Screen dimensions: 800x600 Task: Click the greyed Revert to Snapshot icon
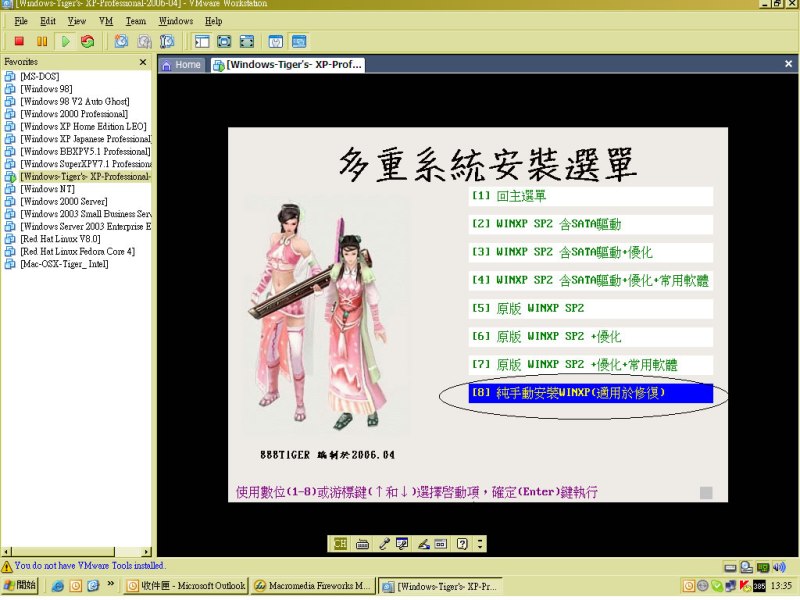(144, 41)
